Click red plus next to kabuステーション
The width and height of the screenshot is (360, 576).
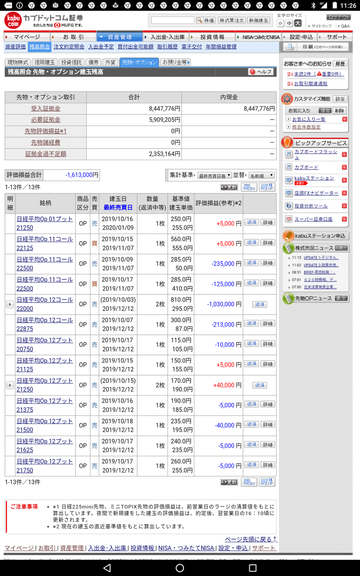point(344,180)
